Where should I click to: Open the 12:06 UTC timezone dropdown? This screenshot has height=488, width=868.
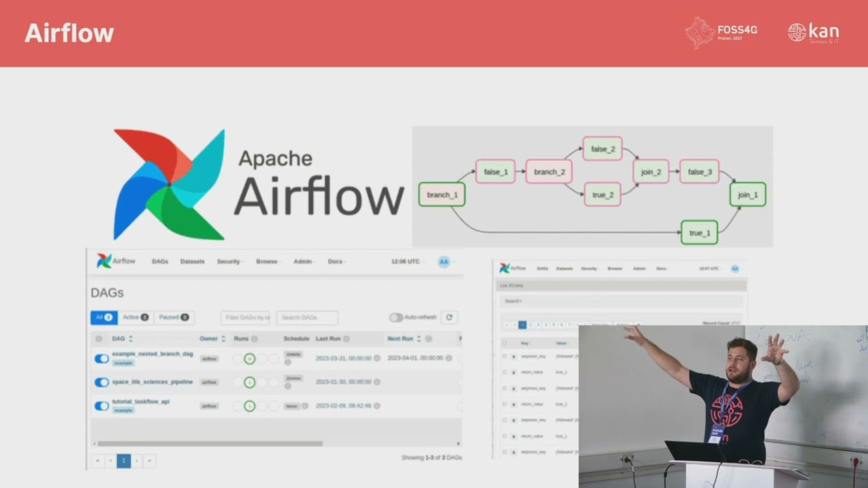pyautogui.click(x=407, y=262)
